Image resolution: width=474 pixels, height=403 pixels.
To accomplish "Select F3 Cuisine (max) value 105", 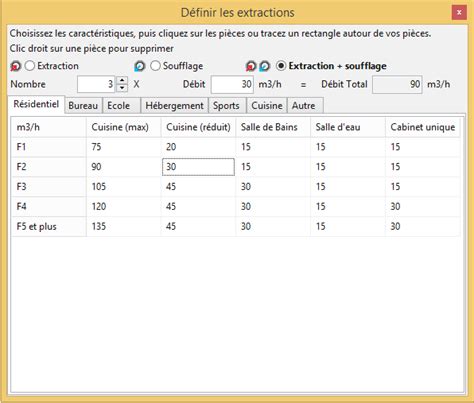I will (x=124, y=187).
